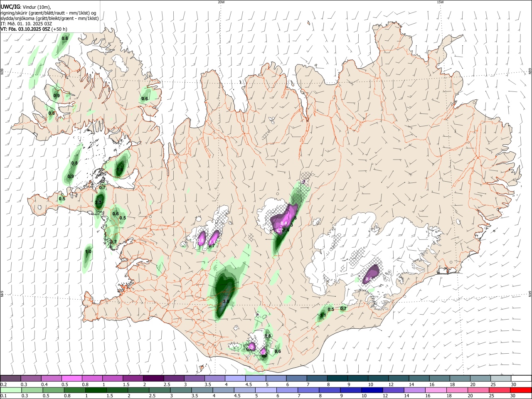532x399 pixels.
Task: Select upper legend swatch between 4 and 4.5
Action: pos(235,378)
